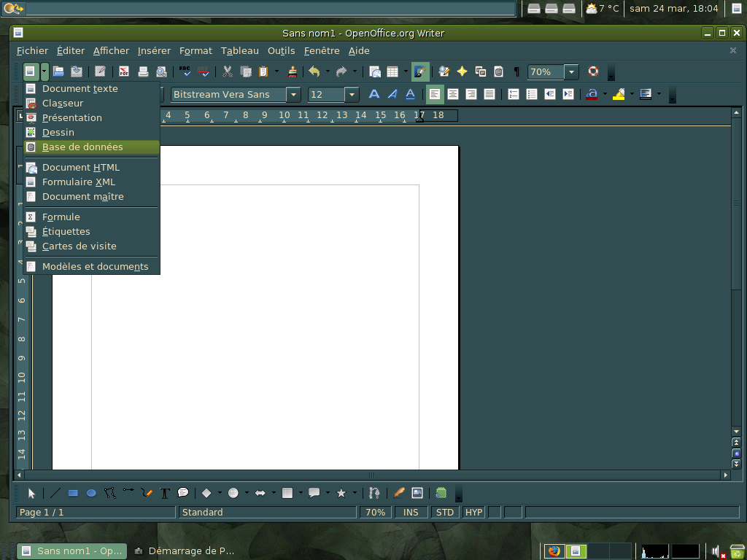Choose Étiquettes menu entry
Screen dimensions: 747x560
[x=91, y=231]
